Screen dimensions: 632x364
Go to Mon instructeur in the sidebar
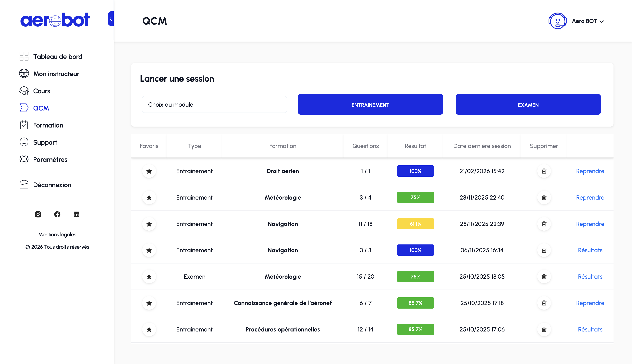49,74
